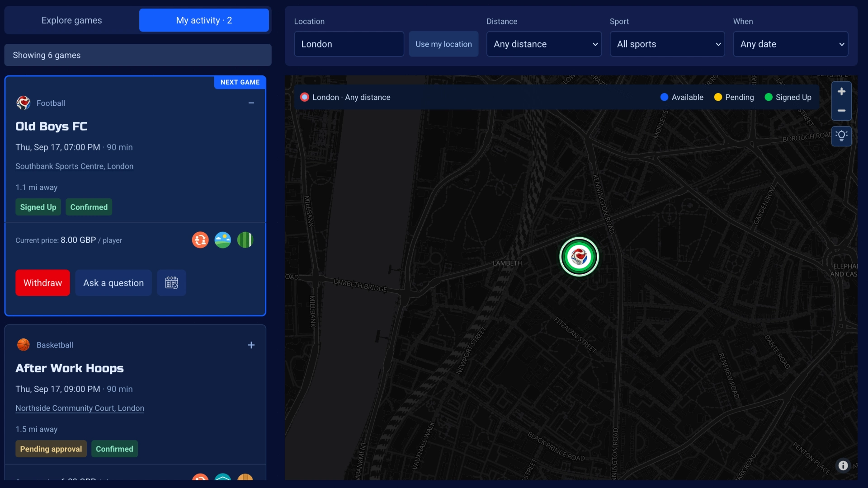Open the Any date dropdown
The image size is (868, 488).
coord(791,44)
